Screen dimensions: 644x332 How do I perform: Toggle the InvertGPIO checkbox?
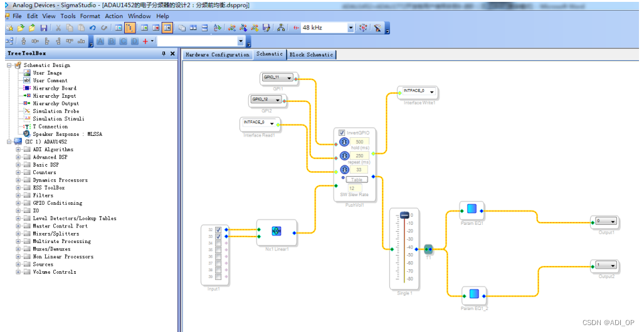pos(342,133)
